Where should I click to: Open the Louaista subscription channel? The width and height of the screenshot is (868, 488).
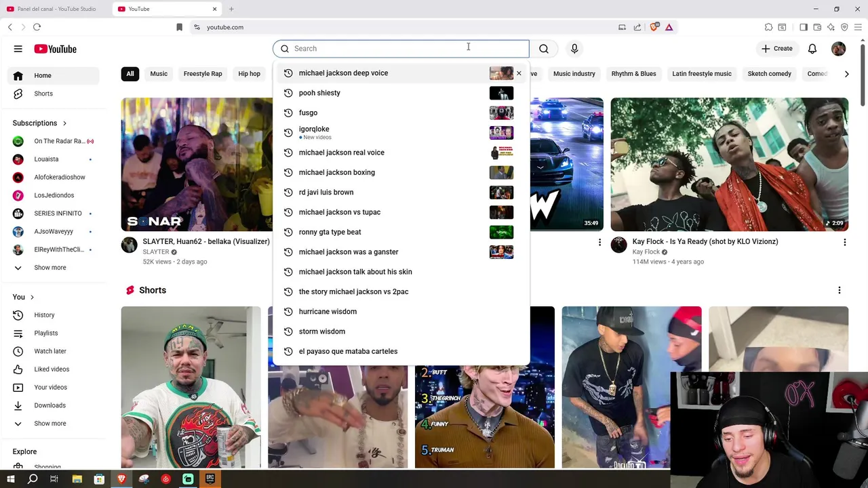point(54,159)
